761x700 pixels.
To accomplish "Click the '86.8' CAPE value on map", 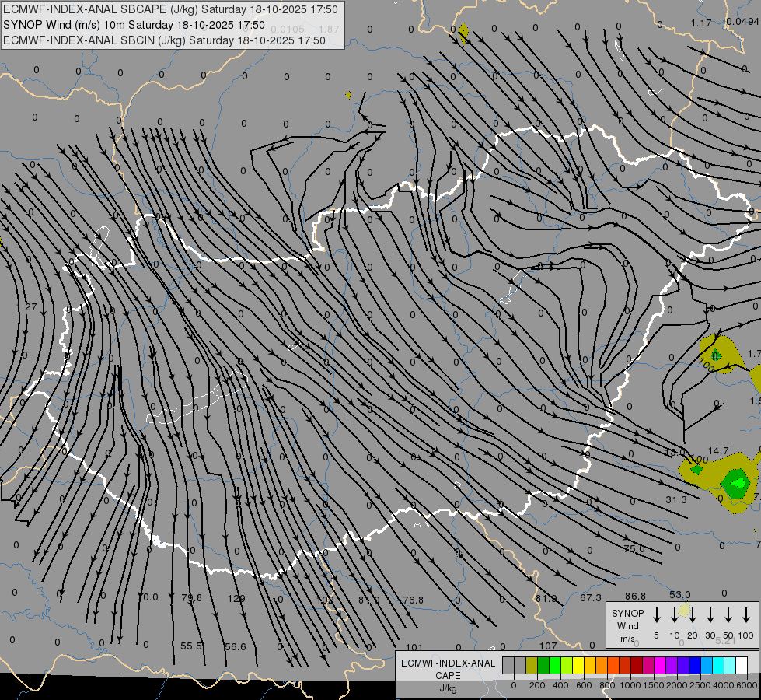I will [x=635, y=596].
